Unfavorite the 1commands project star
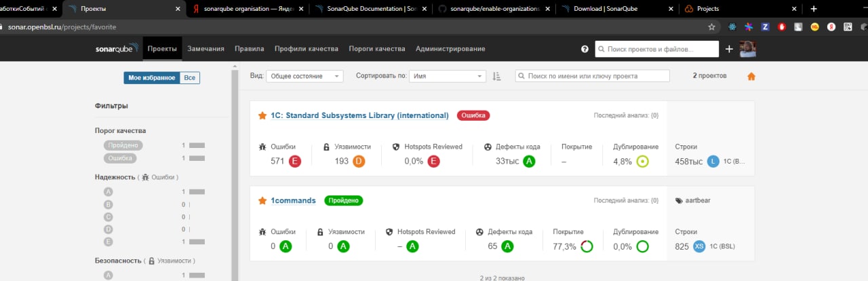Image resolution: width=868 pixels, height=281 pixels. [x=262, y=201]
